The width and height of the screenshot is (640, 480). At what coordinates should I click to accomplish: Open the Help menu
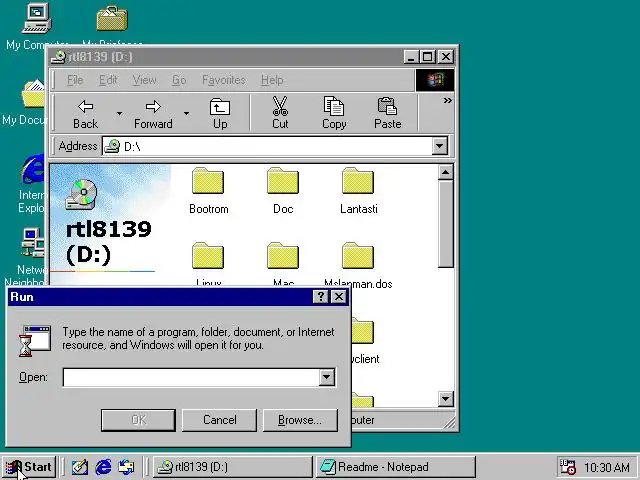(x=272, y=80)
